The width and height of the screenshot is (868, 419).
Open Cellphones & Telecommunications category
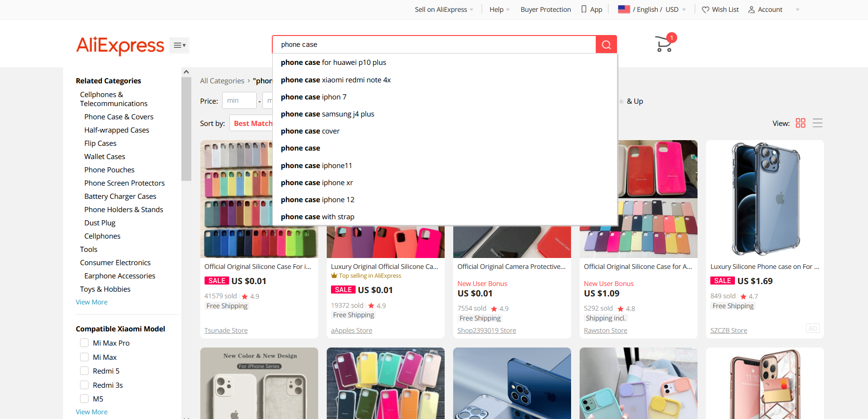[114, 99]
